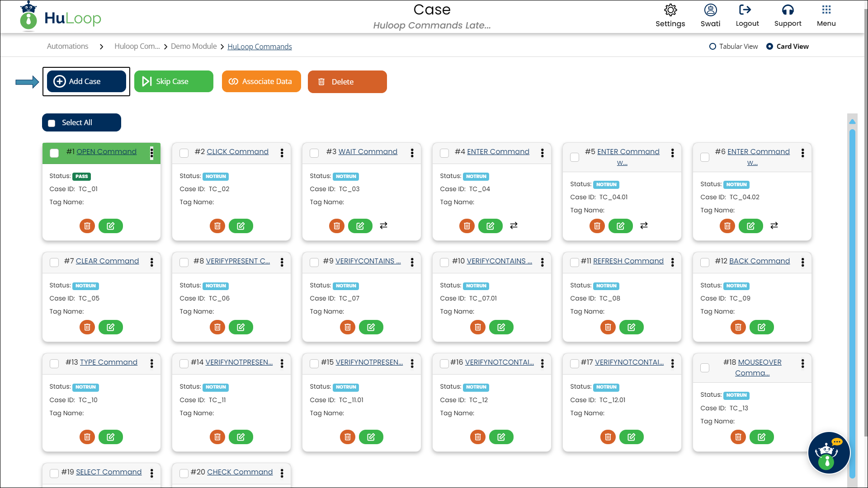The width and height of the screenshot is (868, 488).
Task: Open the Settings gear icon
Action: point(670,10)
